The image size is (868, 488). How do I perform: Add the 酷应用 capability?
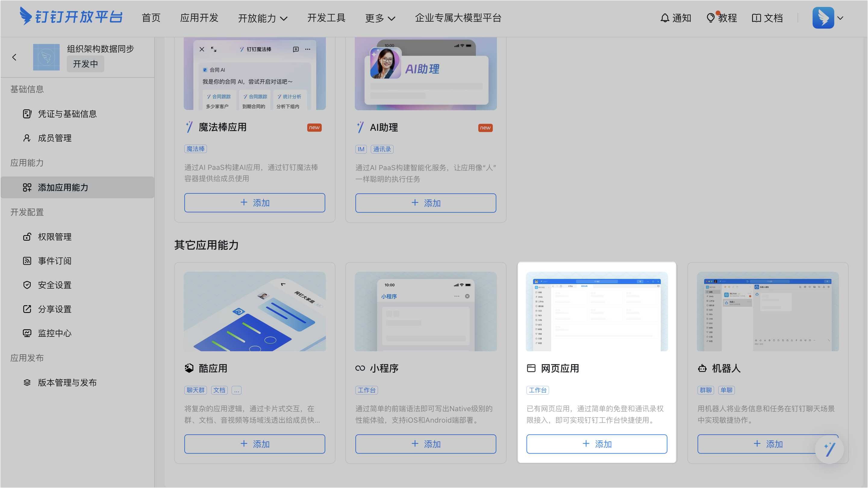[x=254, y=444]
